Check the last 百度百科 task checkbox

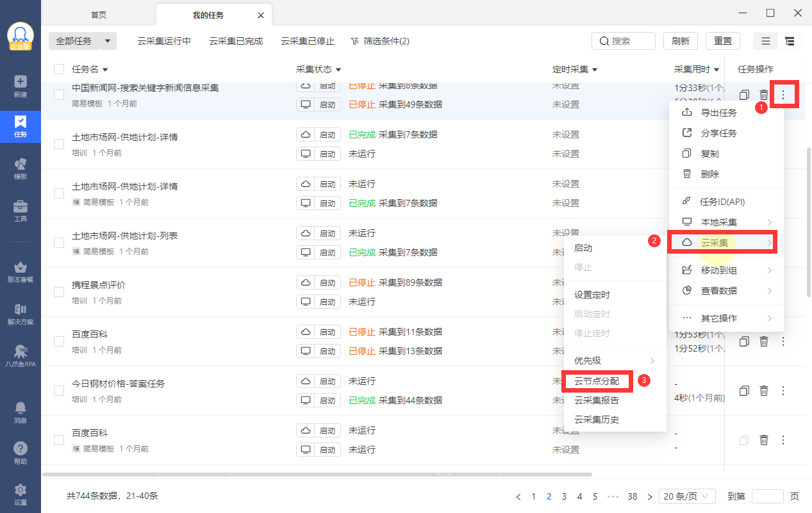tap(59, 440)
